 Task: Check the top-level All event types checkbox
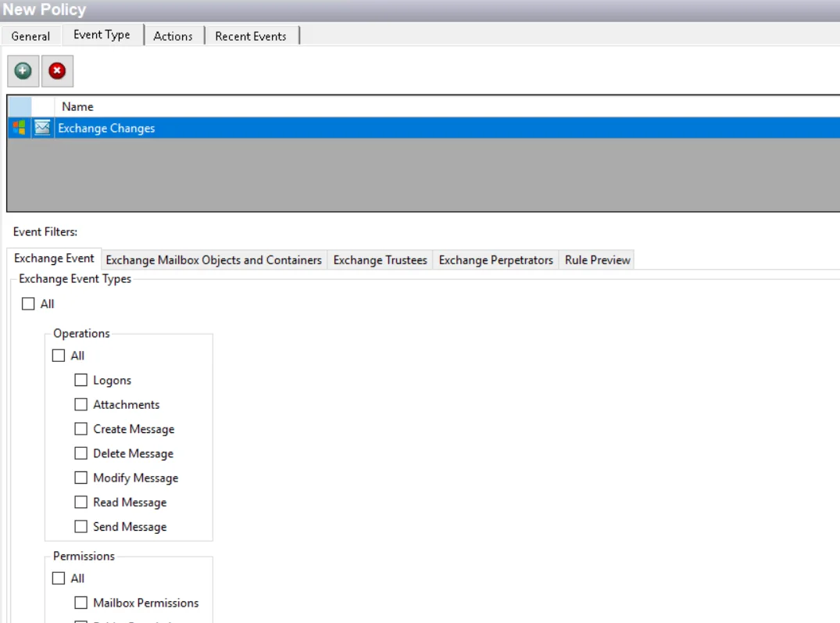coord(28,304)
